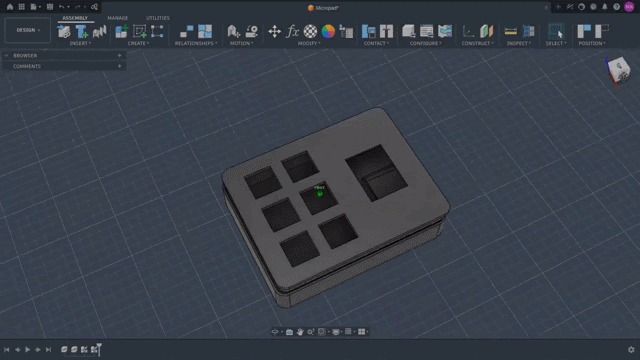Click the Undo arrow
The image size is (640, 360).
tap(61, 7)
